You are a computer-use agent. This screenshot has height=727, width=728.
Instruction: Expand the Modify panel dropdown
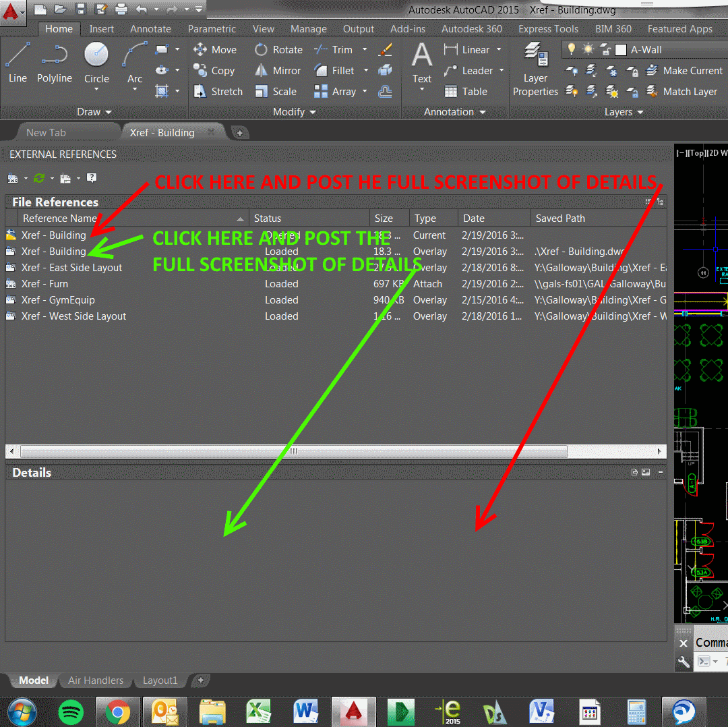pos(295,112)
